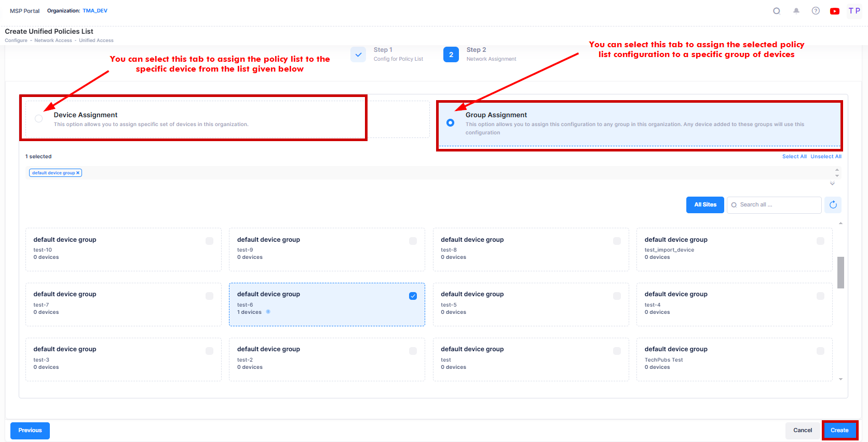
Task: Expand selected groups with double chevron
Action: (x=832, y=184)
